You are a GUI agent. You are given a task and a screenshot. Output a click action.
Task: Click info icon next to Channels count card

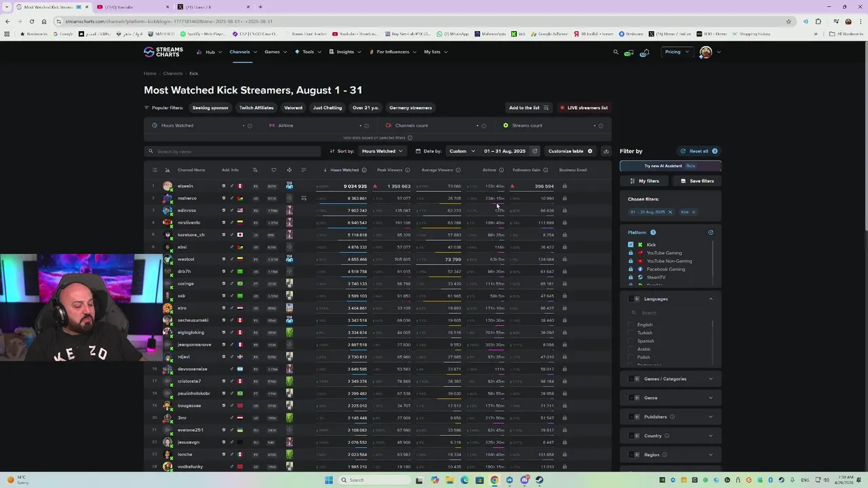(484, 125)
